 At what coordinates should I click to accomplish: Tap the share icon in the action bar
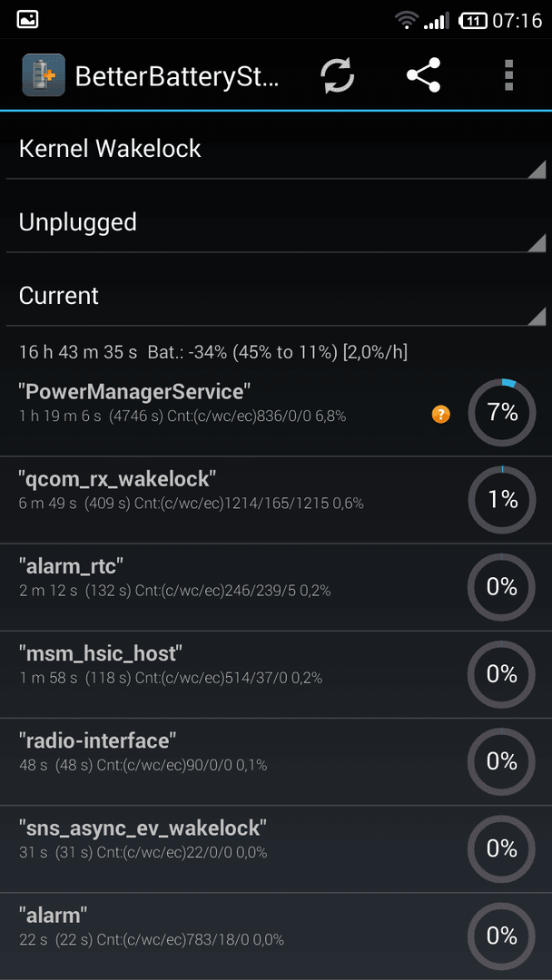click(x=423, y=75)
